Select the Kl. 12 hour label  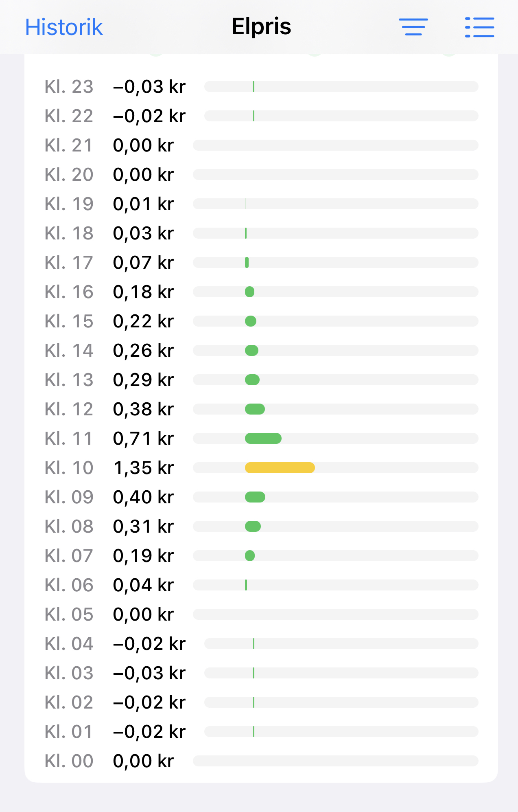[x=69, y=409]
